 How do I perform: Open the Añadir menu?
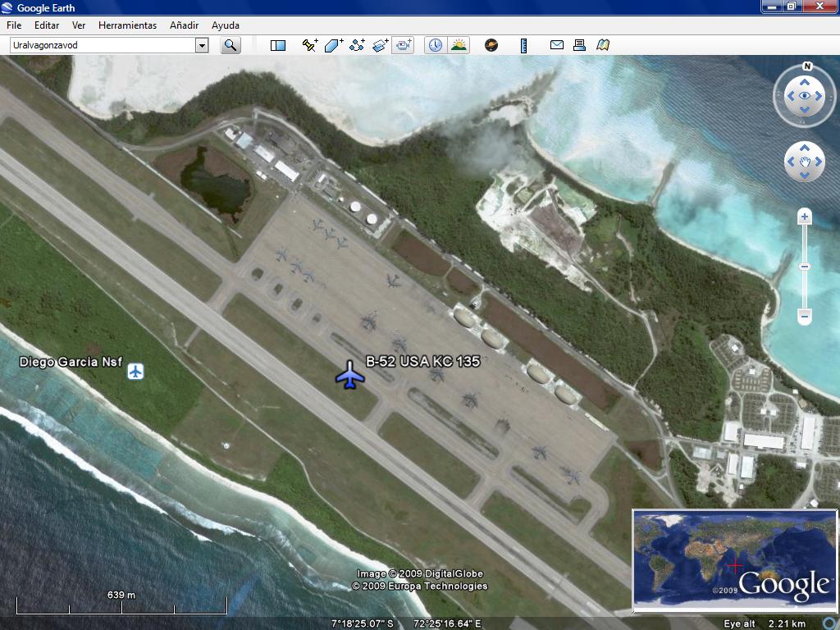pos(184,25)
